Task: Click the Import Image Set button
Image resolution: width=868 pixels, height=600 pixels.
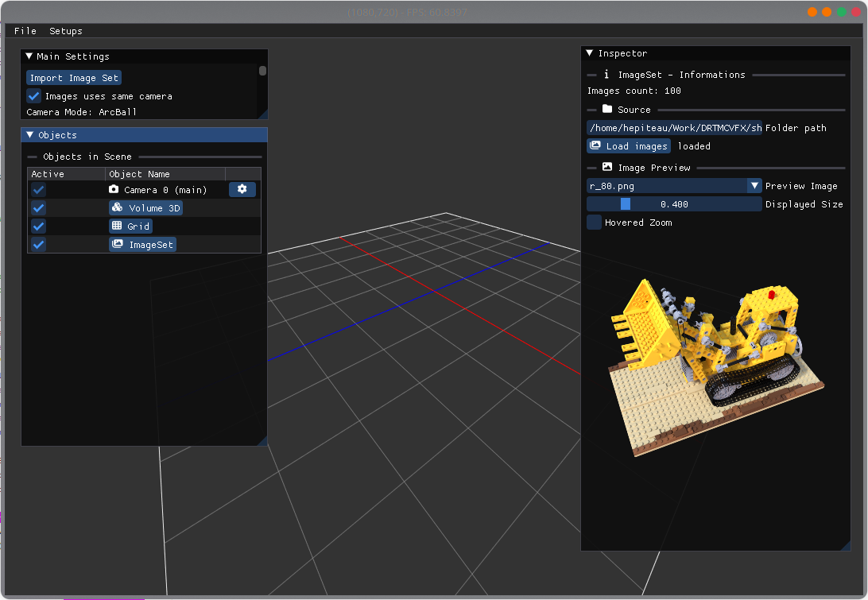Action: pyautogui.click(x=74, y=78)
